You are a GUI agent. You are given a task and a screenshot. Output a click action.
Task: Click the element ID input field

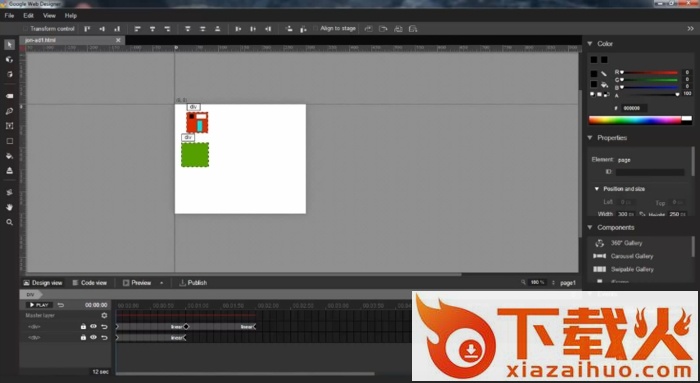[x=650, y=172]
